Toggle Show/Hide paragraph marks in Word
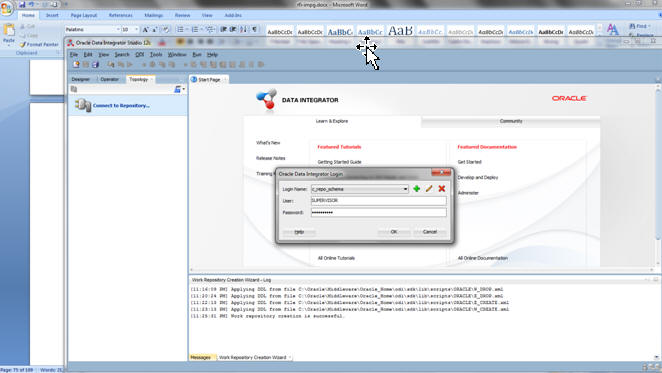The height and width of the screenshot is (373, 662). (x=255, y=30)
